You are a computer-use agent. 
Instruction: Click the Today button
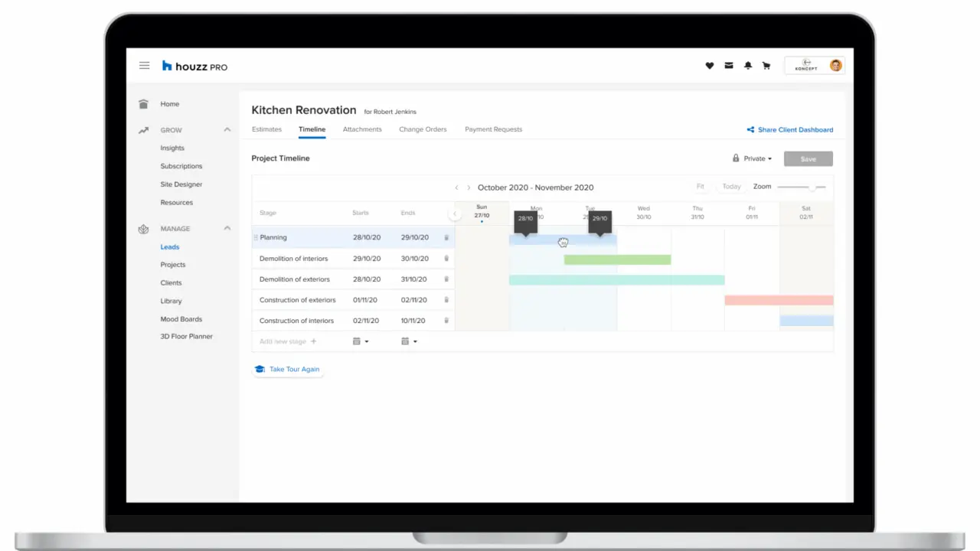(731, 187)
